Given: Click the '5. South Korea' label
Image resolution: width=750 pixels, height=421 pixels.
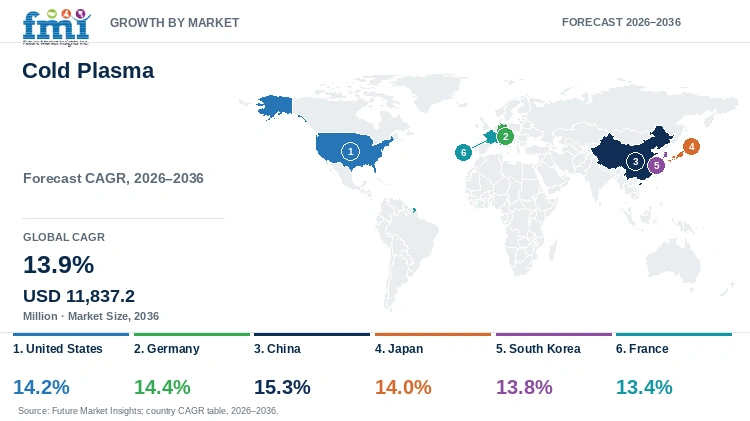Looking at the screenshot, I should point(538,349).
